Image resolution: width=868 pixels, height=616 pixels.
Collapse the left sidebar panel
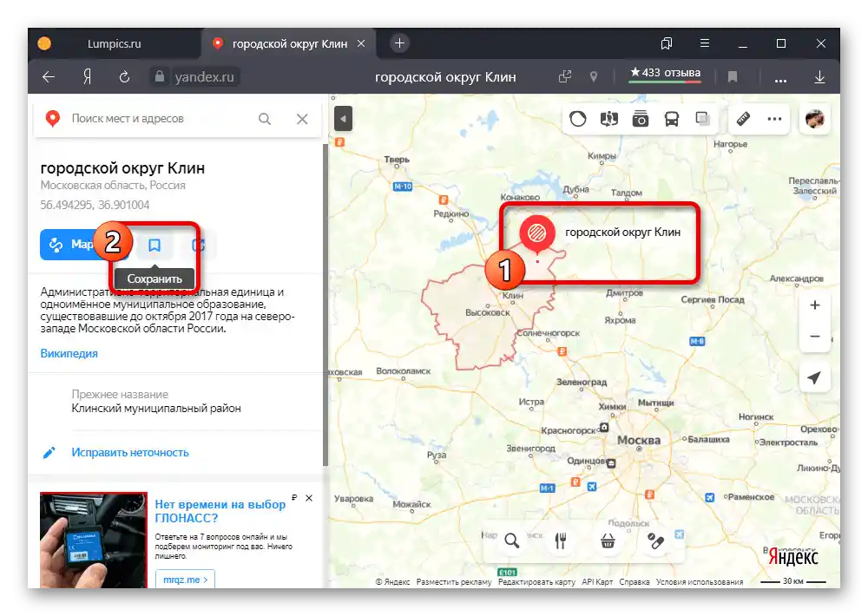pyautogui.click(x=343, y=119)
